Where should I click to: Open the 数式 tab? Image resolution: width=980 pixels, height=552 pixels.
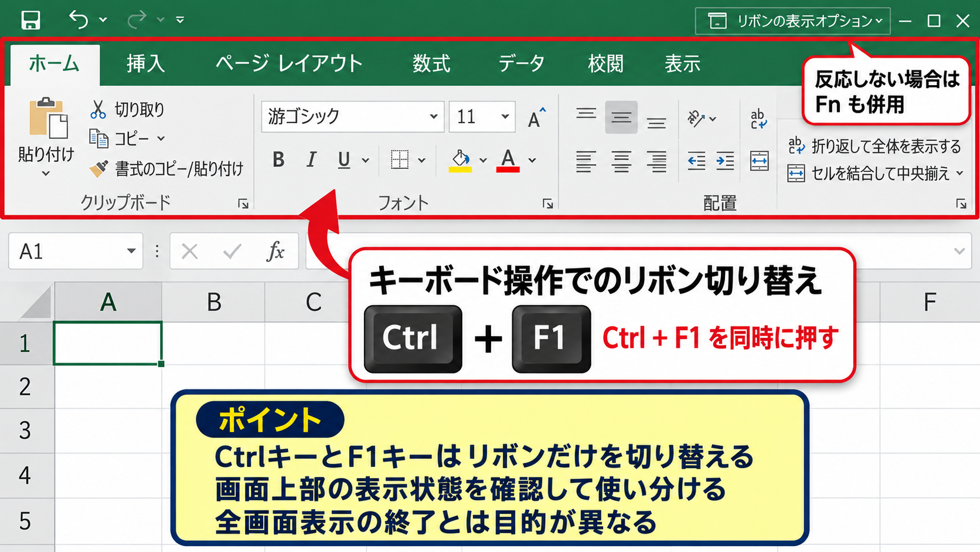click(431, 63)
